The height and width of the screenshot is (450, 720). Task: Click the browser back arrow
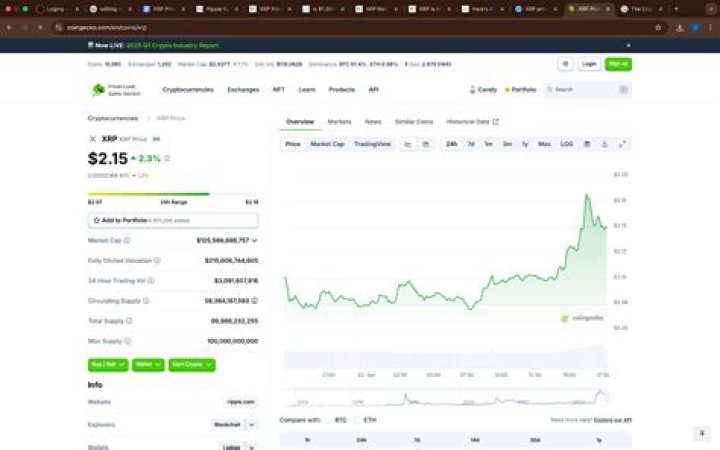click(x=9, y=28)
